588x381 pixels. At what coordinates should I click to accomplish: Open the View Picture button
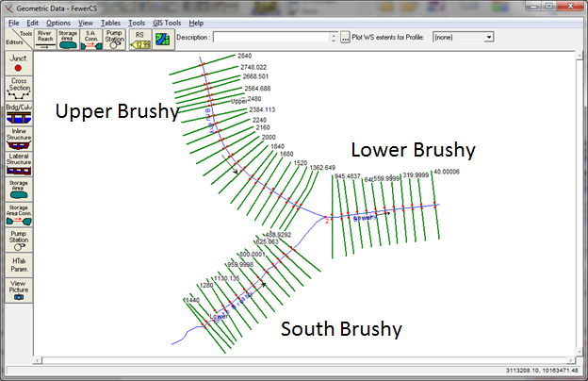[x=18, y=291]
